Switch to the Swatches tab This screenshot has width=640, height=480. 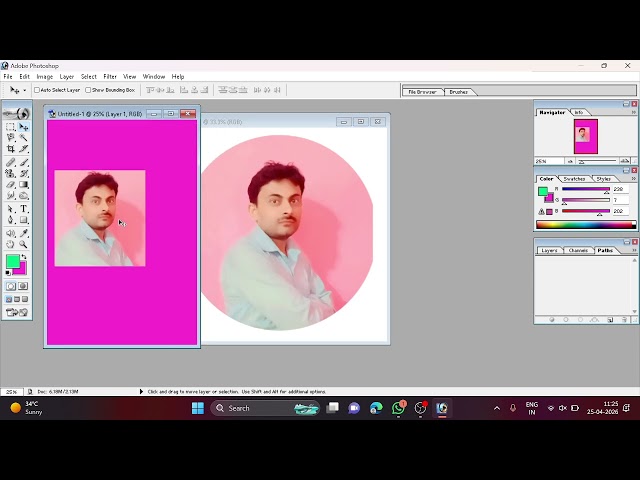pyautogui.click(x=574, y=179)
